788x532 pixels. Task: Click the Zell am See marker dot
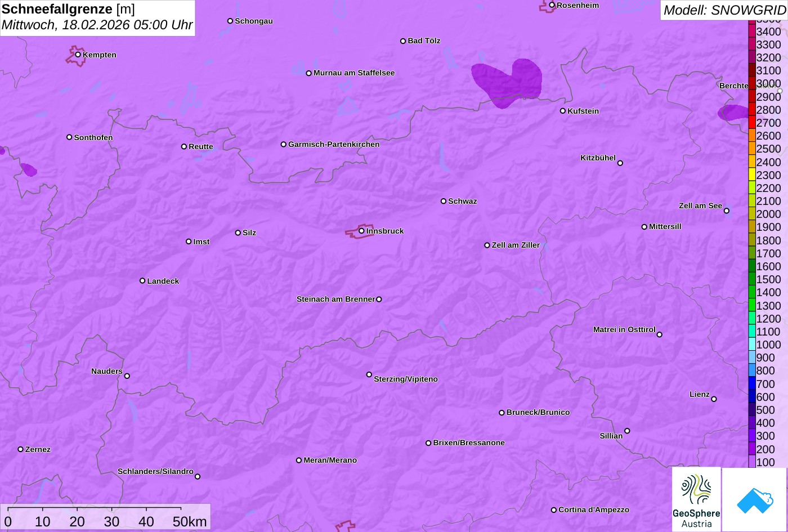click(726, 211)
